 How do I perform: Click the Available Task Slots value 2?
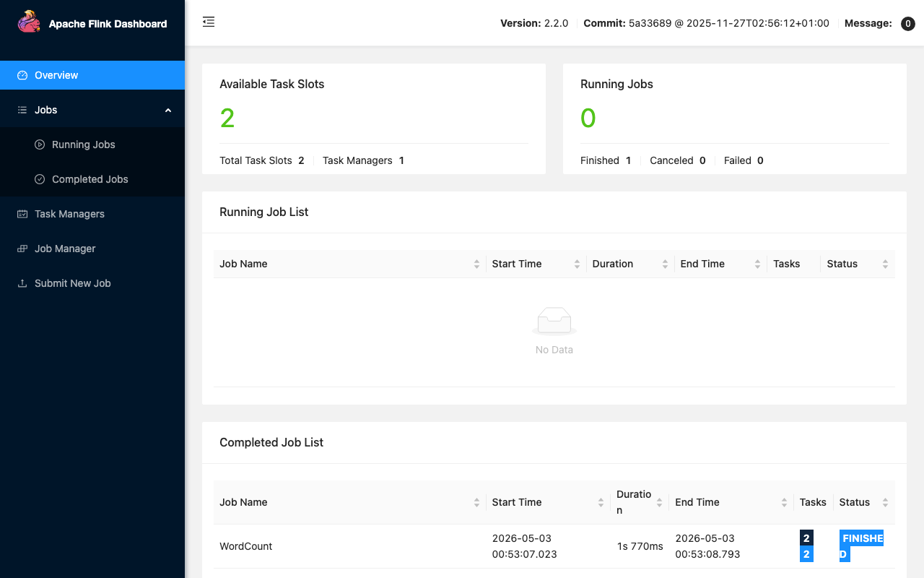click(x=227, y=118)
